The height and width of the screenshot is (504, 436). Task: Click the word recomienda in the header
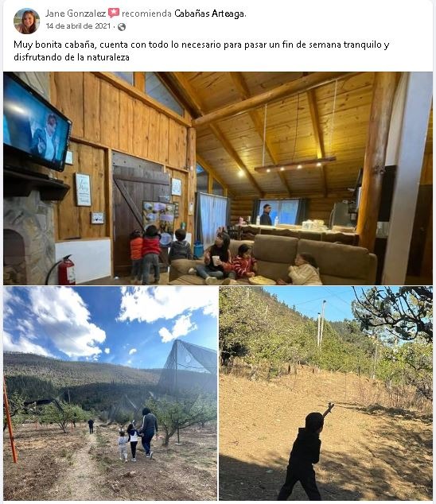coord(146,14)
